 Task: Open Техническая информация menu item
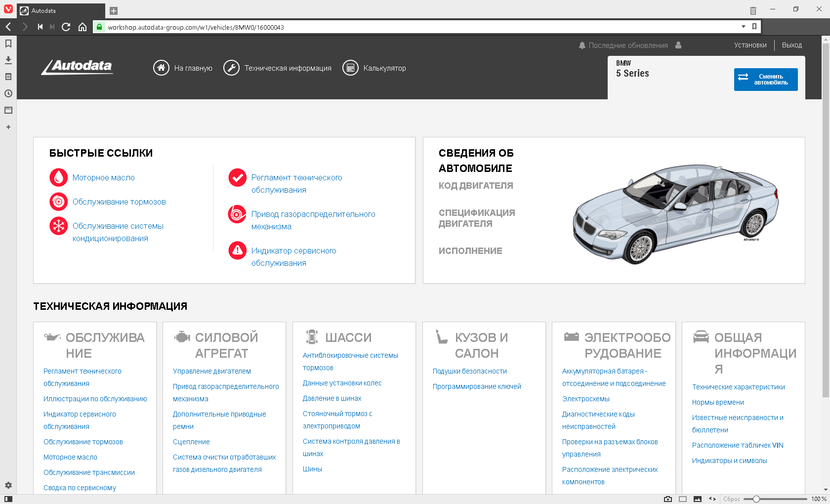tap(288, 68)
